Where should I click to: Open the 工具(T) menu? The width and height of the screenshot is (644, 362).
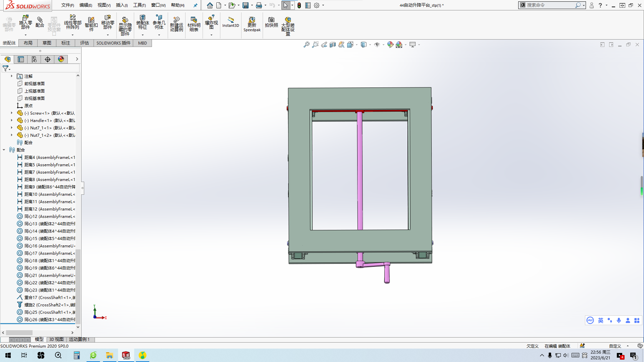pos(140,5)
